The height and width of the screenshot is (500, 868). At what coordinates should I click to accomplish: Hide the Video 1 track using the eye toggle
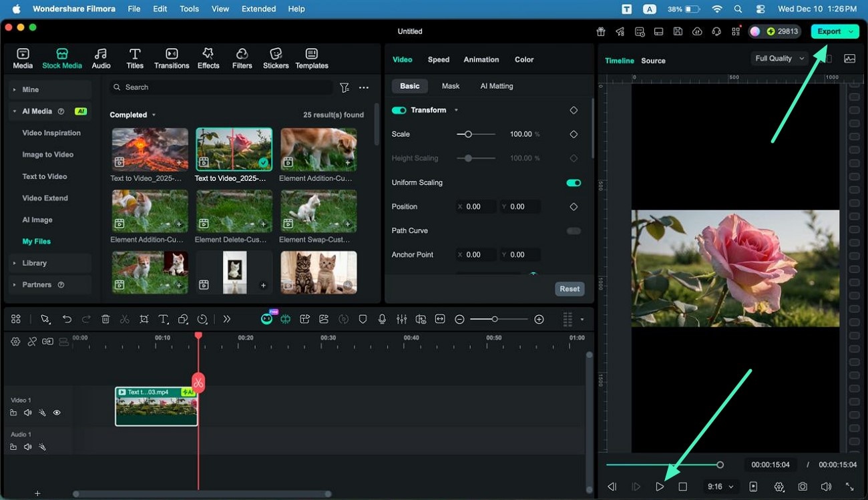point(57,413)
